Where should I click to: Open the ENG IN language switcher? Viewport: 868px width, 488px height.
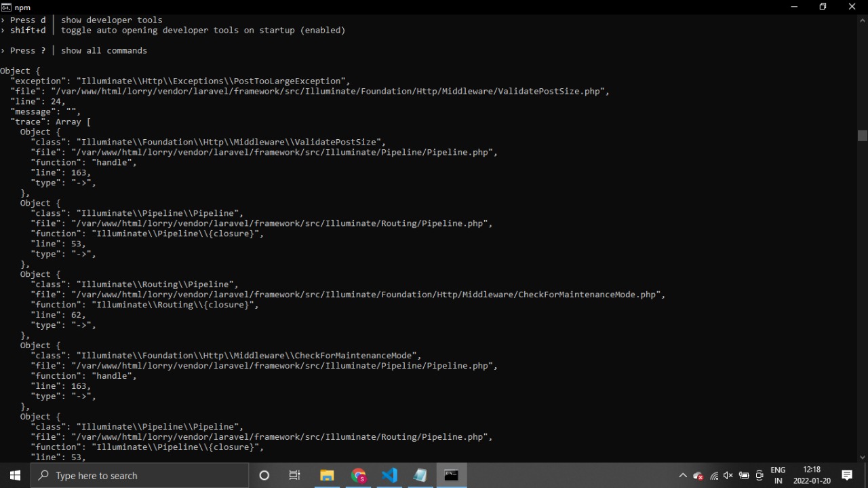tap(778, 475)
